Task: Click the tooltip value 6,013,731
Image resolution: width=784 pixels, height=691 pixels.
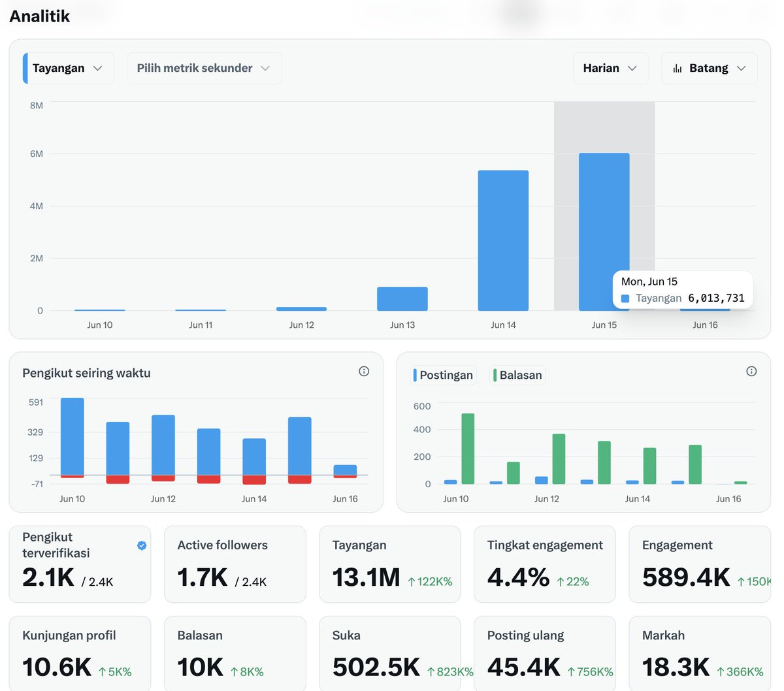Action: pos(716,298)
